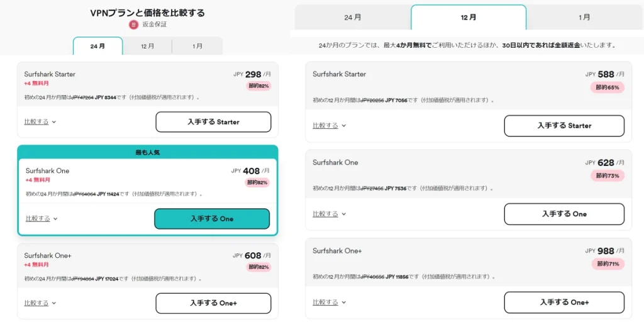
Task: Click Surfshark One title in 24-month panel
Action: (x=48, y=171)
